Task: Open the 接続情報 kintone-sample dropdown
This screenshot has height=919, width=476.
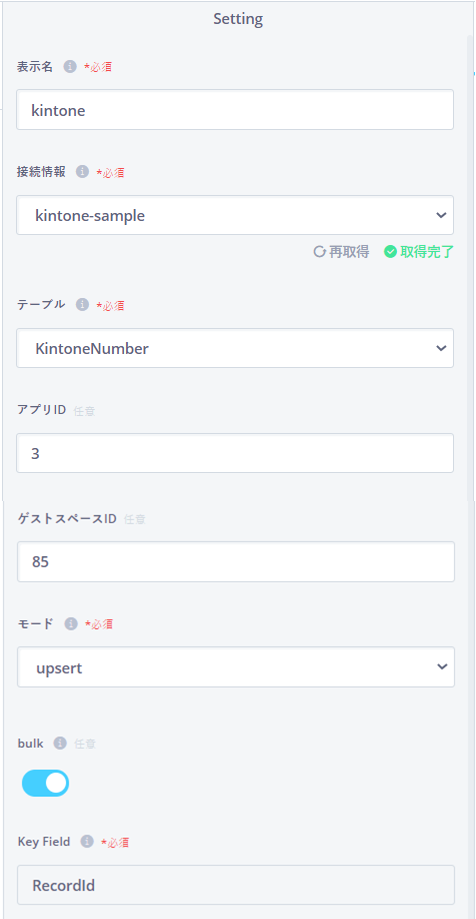Action: [235, 215]
